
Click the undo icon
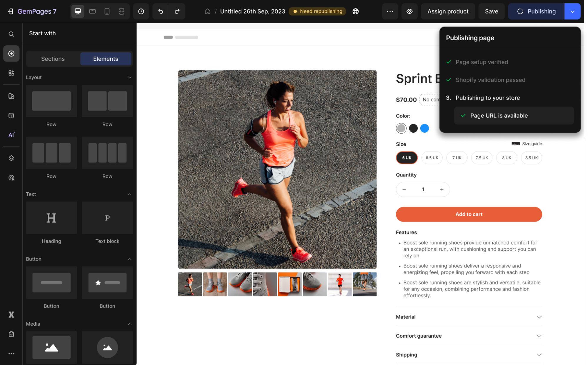(x=160, y=11)
